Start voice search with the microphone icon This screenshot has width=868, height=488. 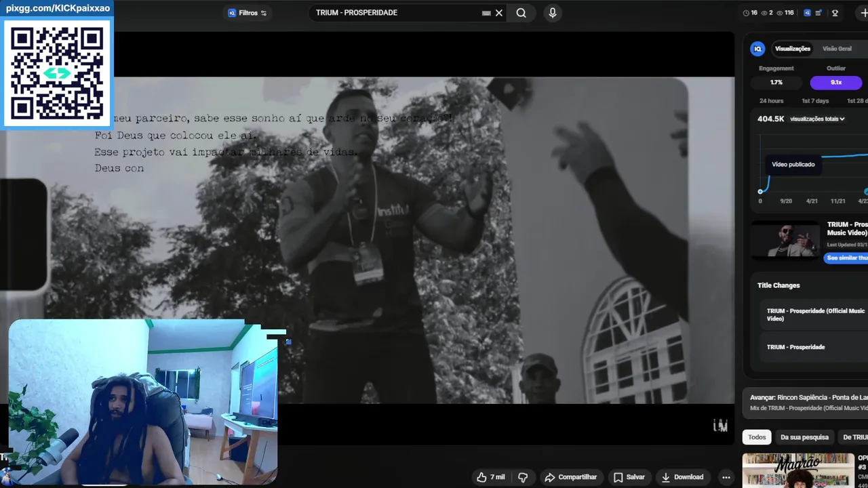(x=553, y=13)
